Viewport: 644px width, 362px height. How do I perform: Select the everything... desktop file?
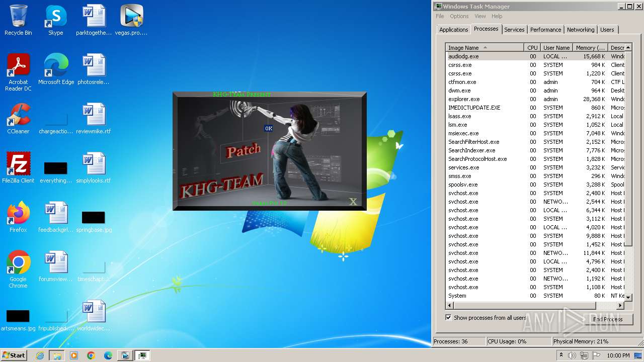click(x=56, y=173)
